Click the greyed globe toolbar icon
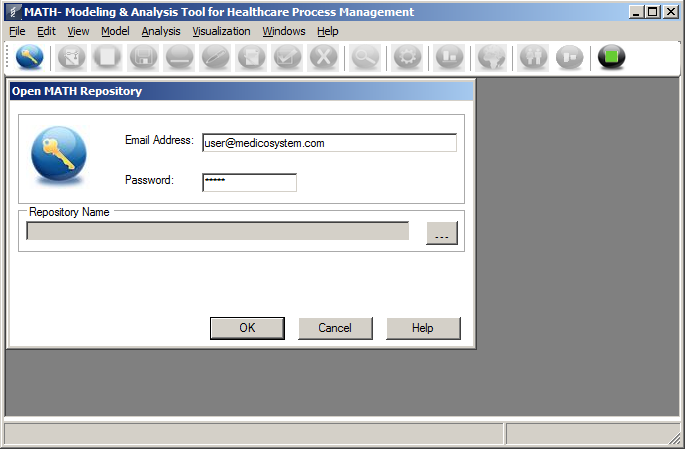This screenshot has height=450, width=686. coord(491,57)
